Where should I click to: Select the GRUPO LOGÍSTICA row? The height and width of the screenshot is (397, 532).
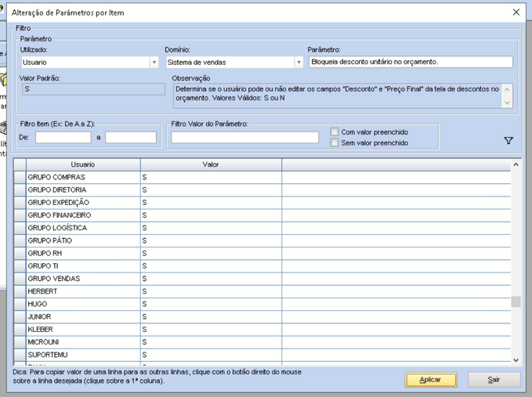point(262,228)
